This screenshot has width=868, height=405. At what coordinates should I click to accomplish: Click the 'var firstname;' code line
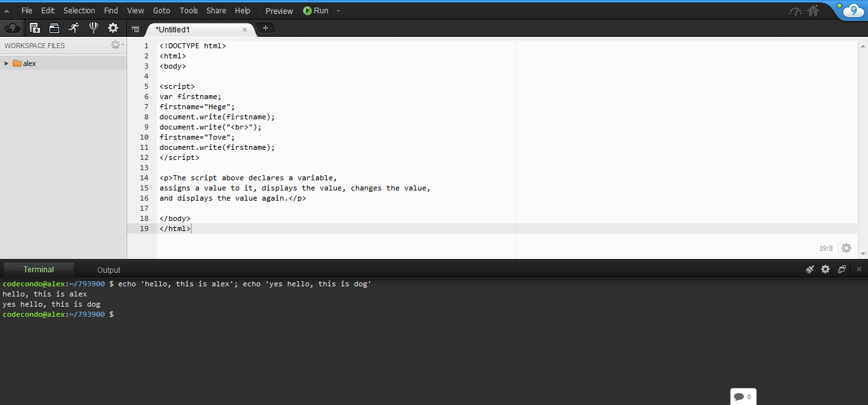click(x=191, y=96)
